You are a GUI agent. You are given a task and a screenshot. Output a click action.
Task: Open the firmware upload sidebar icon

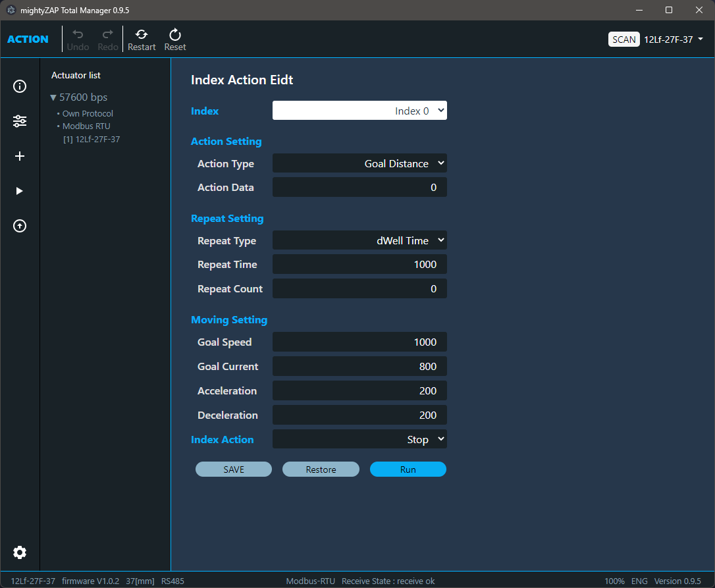pyautogui.click(x=20, y=226)
